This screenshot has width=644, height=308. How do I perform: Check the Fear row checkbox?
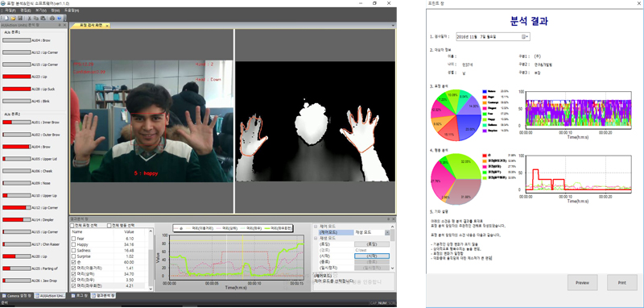pos(73,239)
